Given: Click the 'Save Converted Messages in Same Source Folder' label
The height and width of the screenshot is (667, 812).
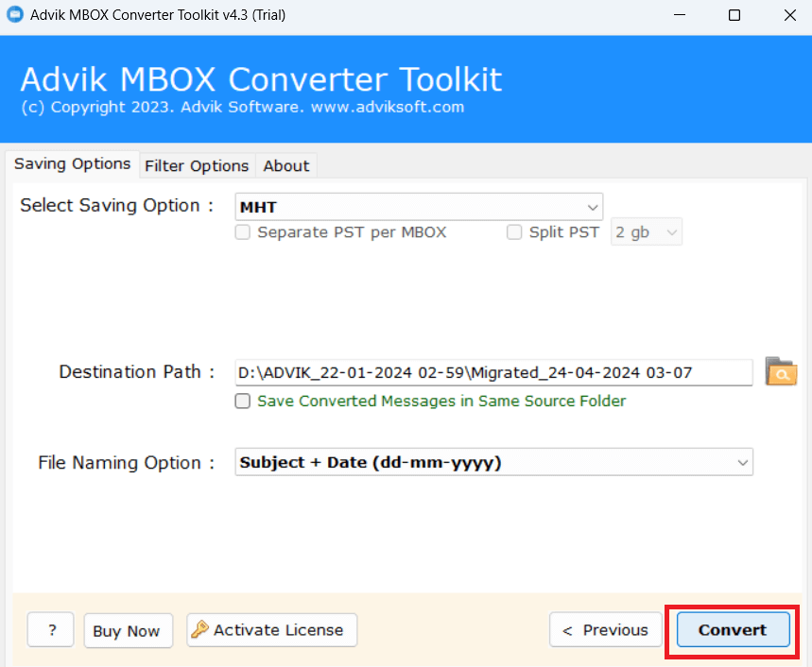Looking at the screenshot, I should (x=441, y=401).
